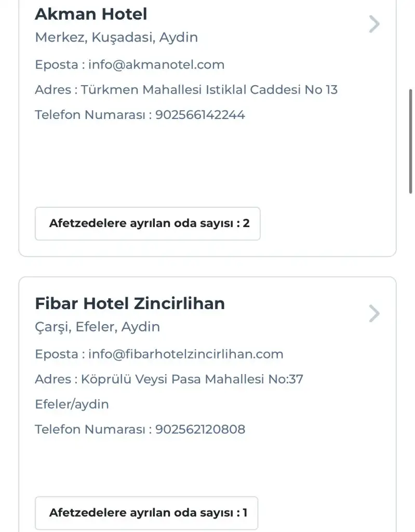Click the 'Eposta' label in Akman Hotel card
Viewport: 415px width, 532px height.
tap(56, 65)
